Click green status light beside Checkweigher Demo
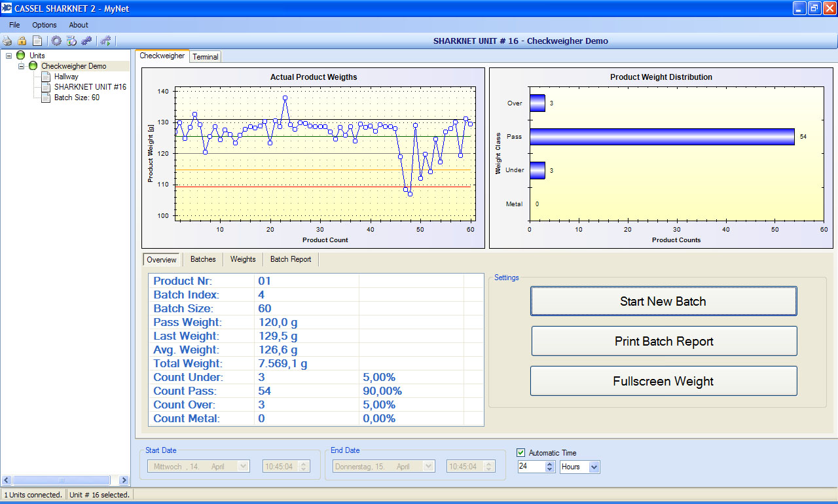The image size is (838, 504). pyautogui.click(x=33, y=66)
